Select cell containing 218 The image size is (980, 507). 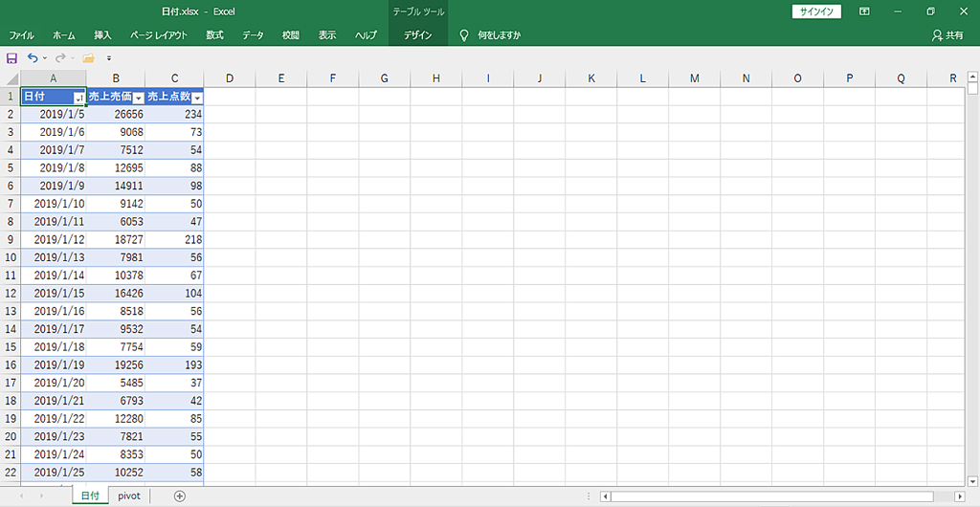pyautogui.click(x=174, y=240)
